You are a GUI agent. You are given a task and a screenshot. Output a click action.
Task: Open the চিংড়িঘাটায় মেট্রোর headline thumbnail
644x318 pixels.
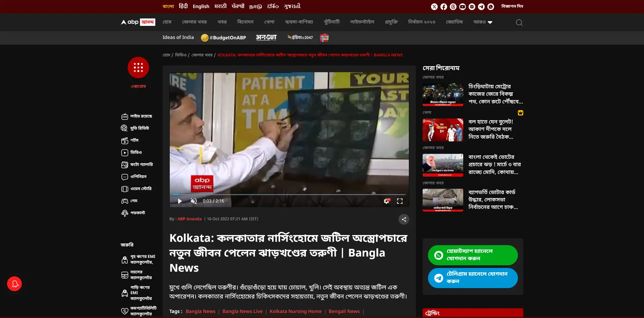click(443, 95)
